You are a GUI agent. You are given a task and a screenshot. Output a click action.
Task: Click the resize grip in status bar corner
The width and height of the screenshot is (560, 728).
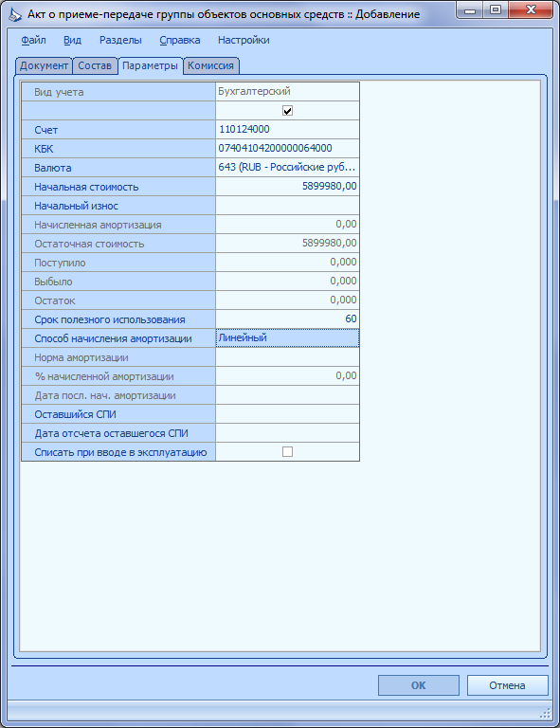pos(545,713)
